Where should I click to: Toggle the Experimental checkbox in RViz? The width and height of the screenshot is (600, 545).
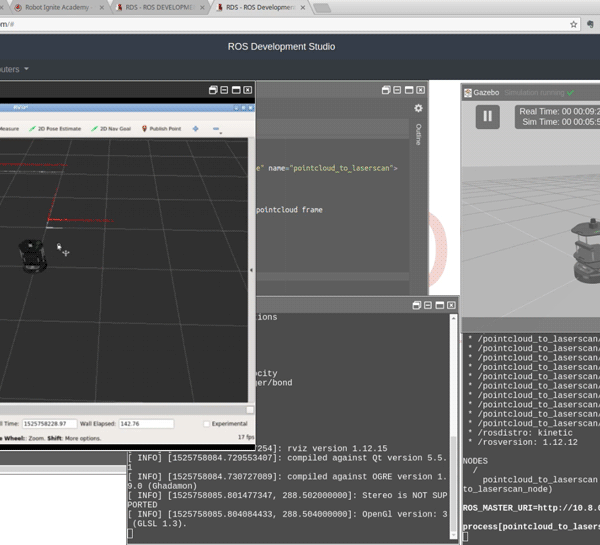[x=207, y=424]
